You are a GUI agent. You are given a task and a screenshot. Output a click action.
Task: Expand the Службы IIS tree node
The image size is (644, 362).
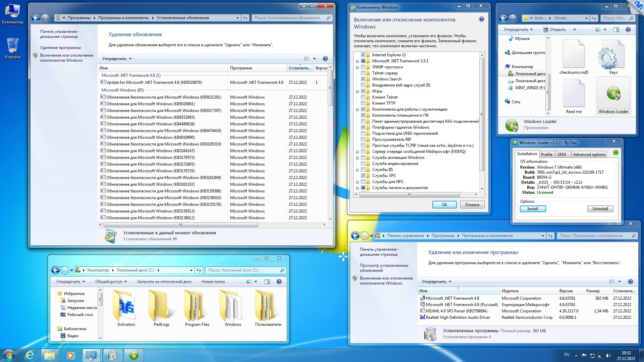[357, 170]
